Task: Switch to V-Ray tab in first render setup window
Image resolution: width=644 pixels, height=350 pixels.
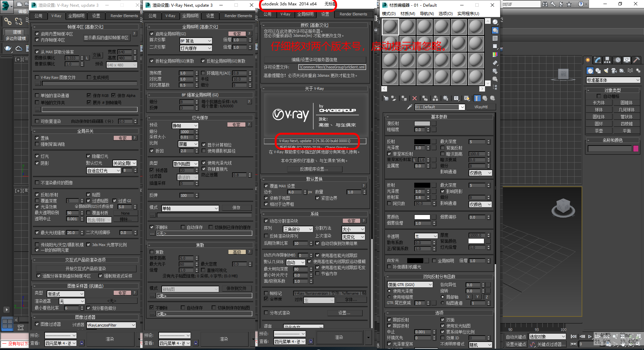Action: coord(56,16)
